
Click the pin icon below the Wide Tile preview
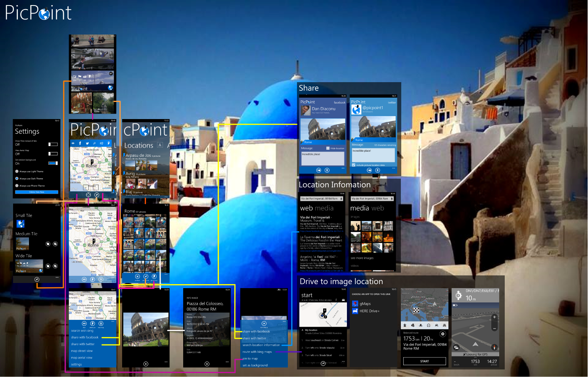pos(37,279)
